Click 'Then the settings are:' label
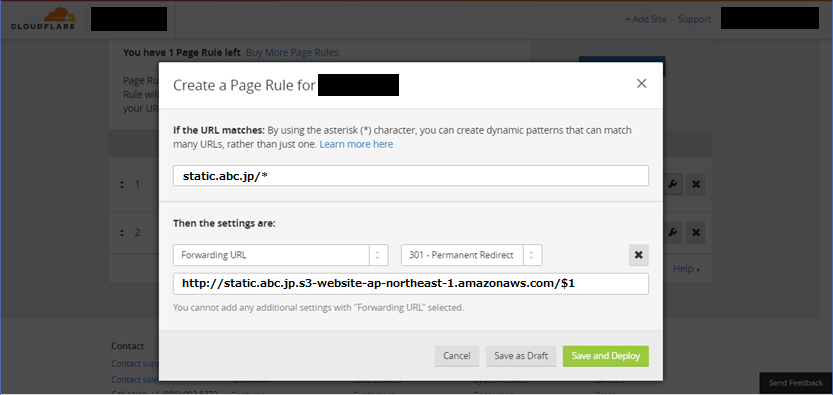 pos(224,224)
